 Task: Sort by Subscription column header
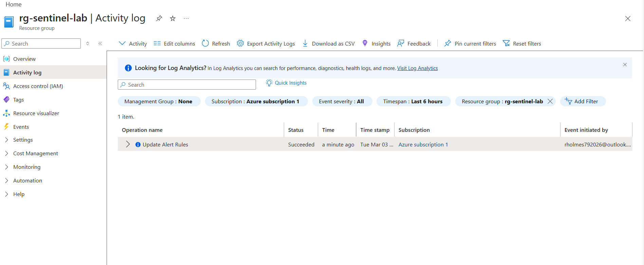[414, 130]
